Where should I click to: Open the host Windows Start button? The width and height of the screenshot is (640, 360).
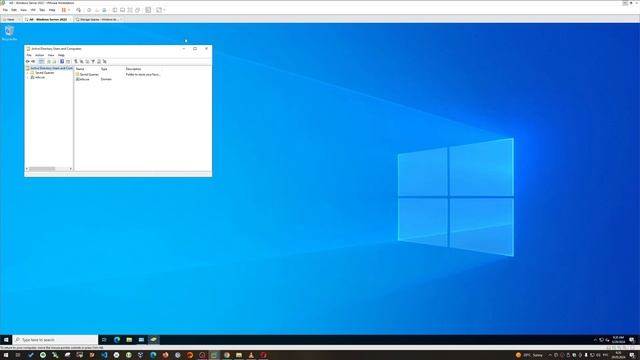pyautogui.click(x=6, y=355)
